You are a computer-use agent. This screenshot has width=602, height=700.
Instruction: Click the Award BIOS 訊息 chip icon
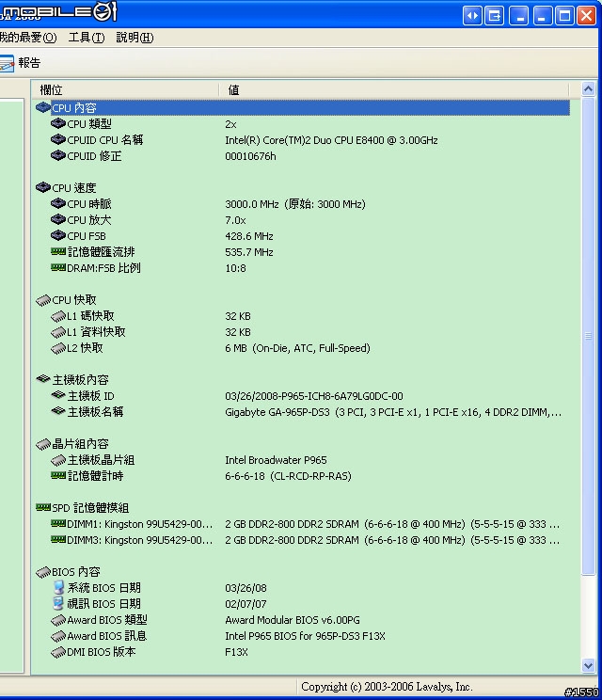[x=58, y=636]
